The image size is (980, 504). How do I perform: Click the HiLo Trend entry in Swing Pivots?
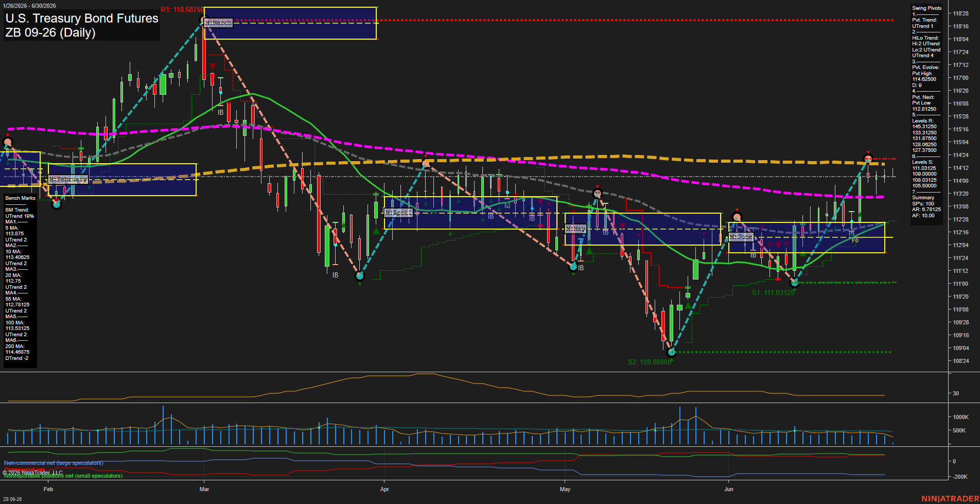point(925,38)
